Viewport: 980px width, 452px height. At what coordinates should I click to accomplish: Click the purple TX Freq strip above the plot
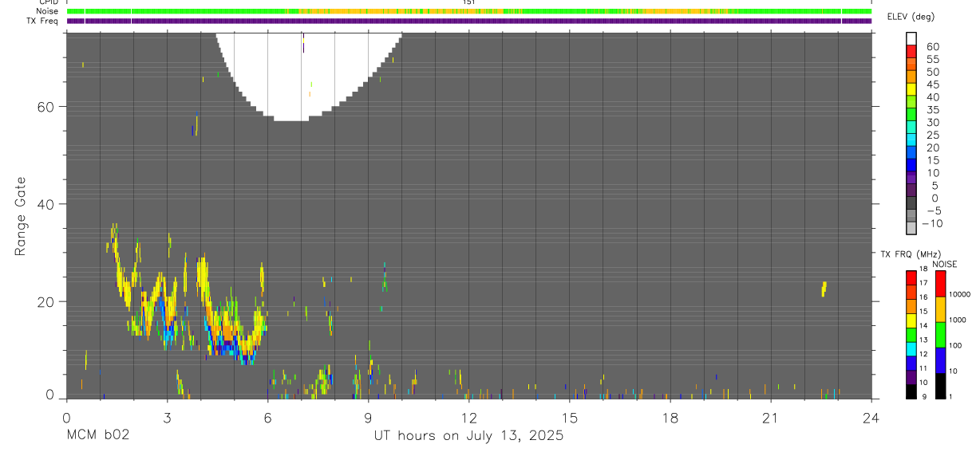tap(469, 21)
